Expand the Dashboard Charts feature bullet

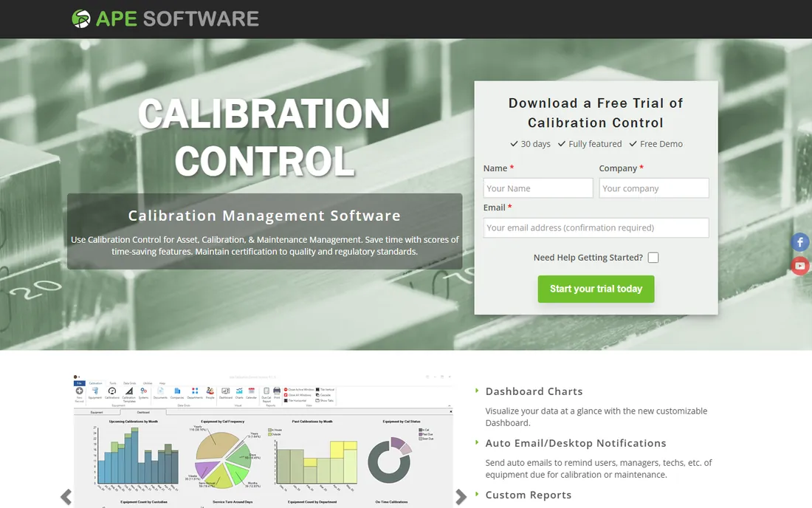pos(477,391)
